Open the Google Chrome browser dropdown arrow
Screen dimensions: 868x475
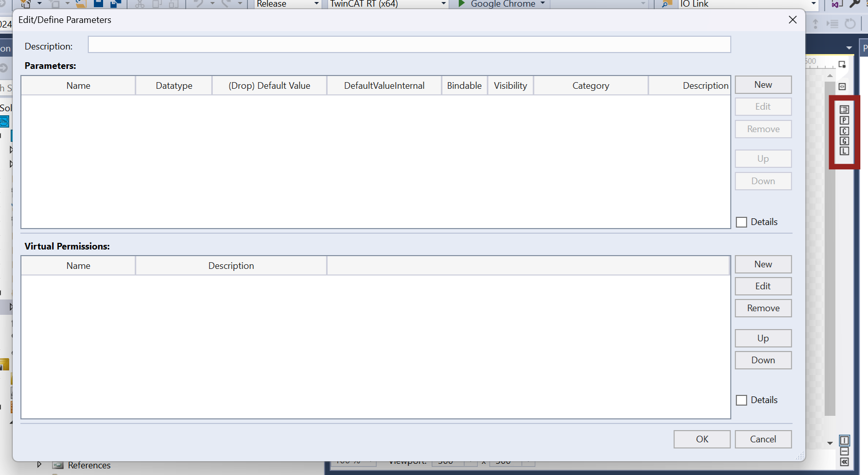(x=543, y=4)
